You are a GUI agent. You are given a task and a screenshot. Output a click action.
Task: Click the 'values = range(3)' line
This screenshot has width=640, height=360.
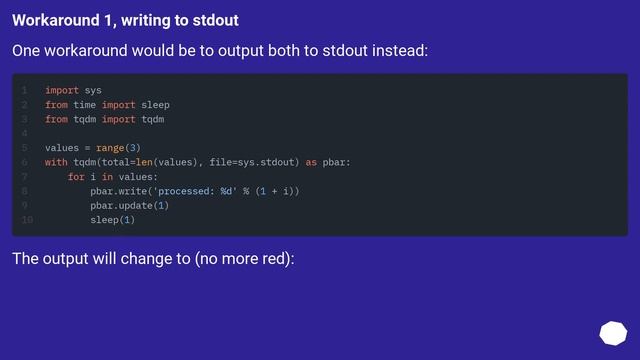click(93, 148)
